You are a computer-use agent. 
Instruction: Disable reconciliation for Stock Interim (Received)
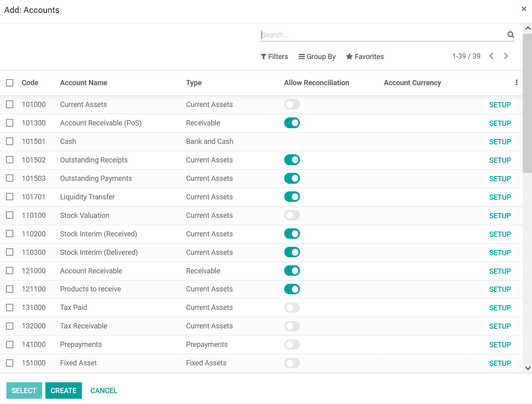tap(292, 234)
